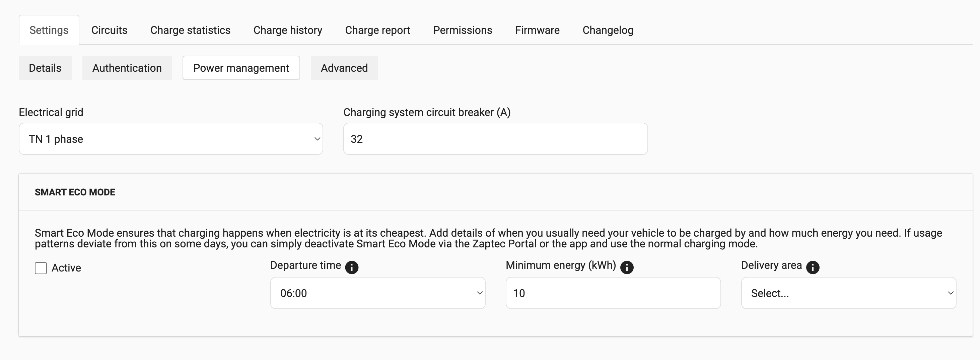Click the circuit breaker amperage field
Image resolution: width=980 pixels, height=360 pixels.
[495, 139]
